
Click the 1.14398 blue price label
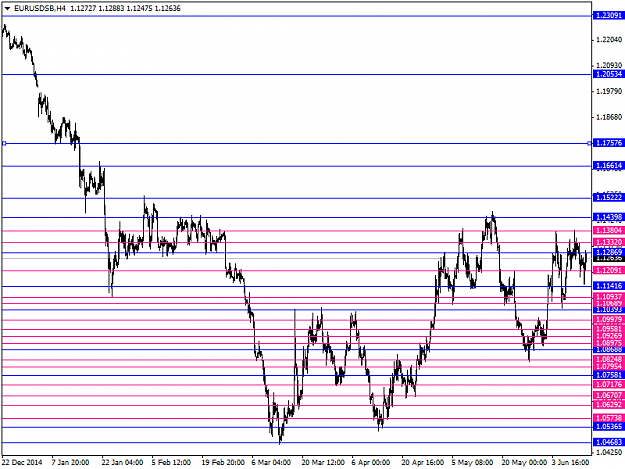click(608, 217)
